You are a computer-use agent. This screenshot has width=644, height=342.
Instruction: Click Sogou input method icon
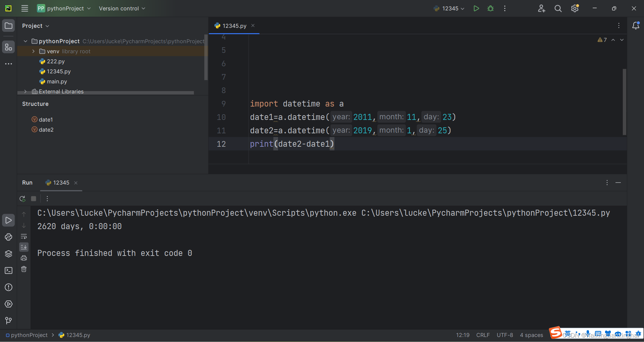click(x=555, y=333)
